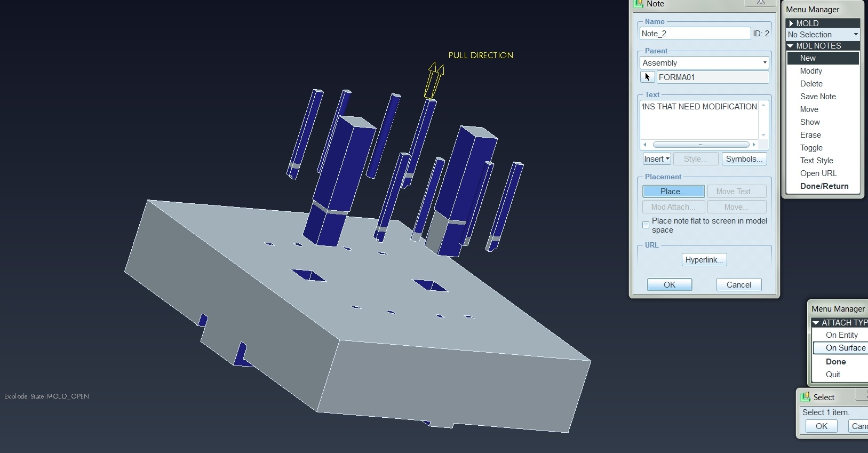
Task: Click the Name field containing Note_2
Action: click(x=695, y=34)
